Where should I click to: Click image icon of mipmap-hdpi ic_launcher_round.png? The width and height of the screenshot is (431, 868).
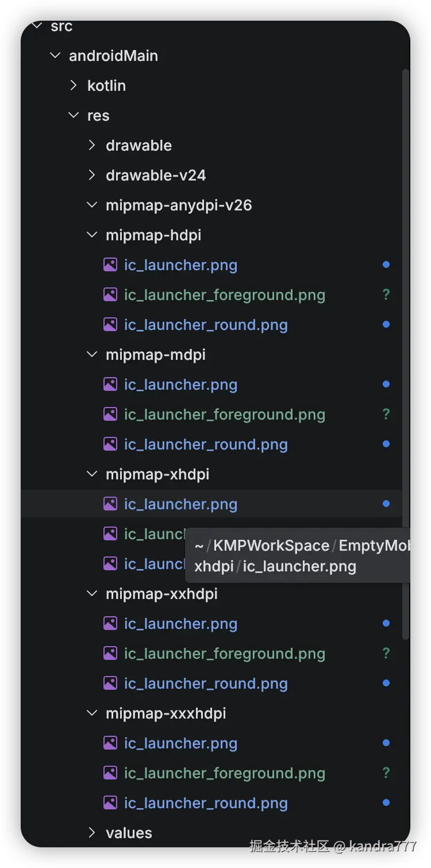pos(110,325)
